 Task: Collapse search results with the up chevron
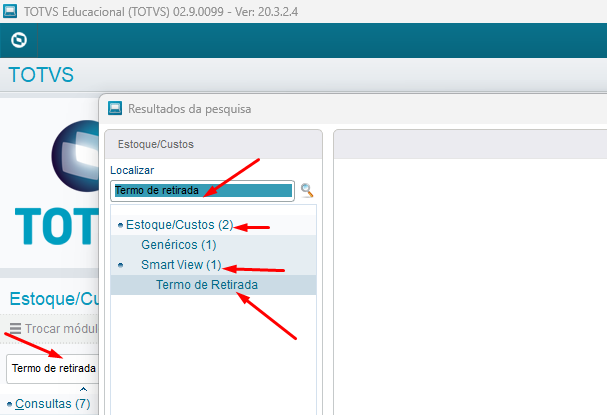83,389
